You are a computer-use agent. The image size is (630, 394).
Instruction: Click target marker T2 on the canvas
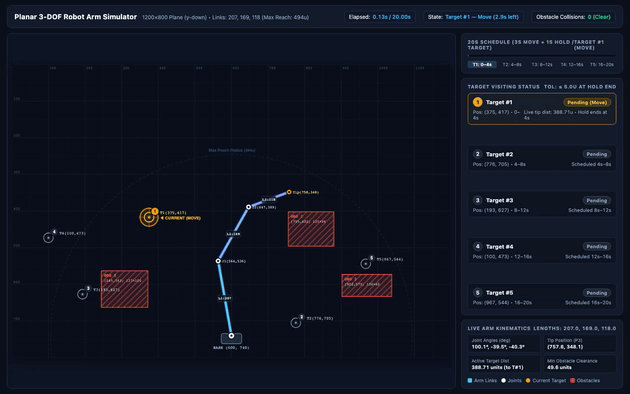[296, 323]
